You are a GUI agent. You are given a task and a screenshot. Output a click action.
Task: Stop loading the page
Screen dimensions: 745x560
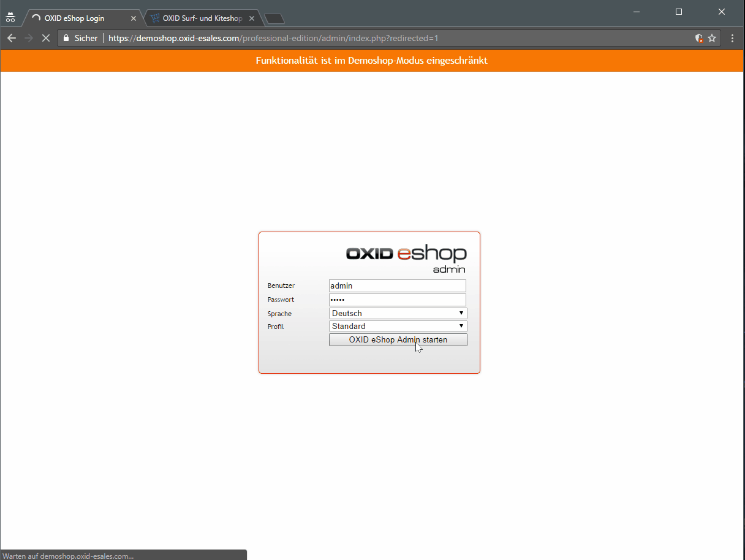45,38
